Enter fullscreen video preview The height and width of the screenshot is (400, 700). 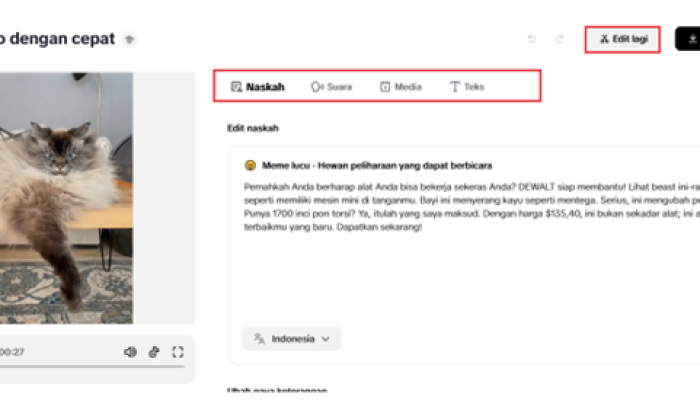coord(178,352)
